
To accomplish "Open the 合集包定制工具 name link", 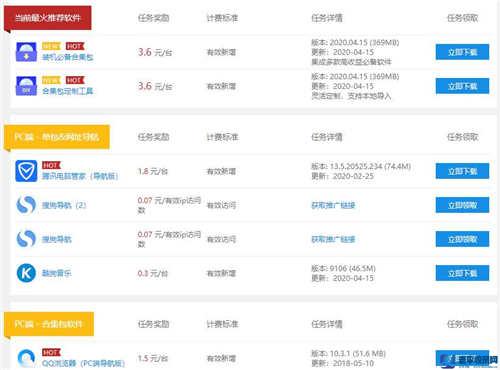I will (x=68, y=91).
